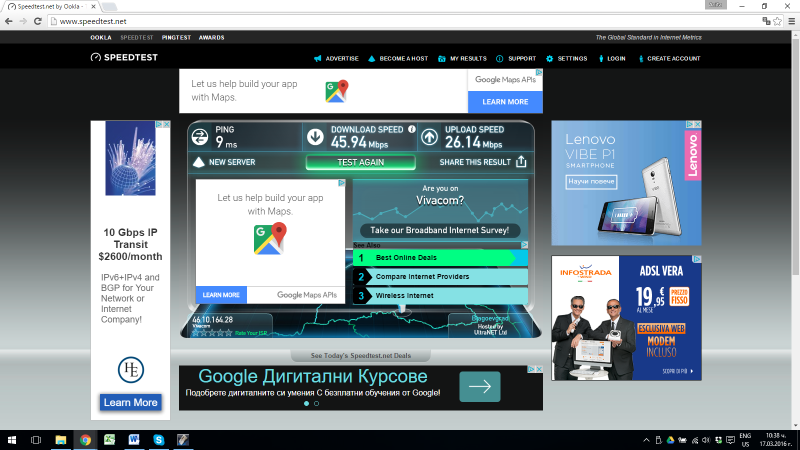Screen dimensions: 800x450
Task: Click Create Account in header
Action: (x=669, y=59)
